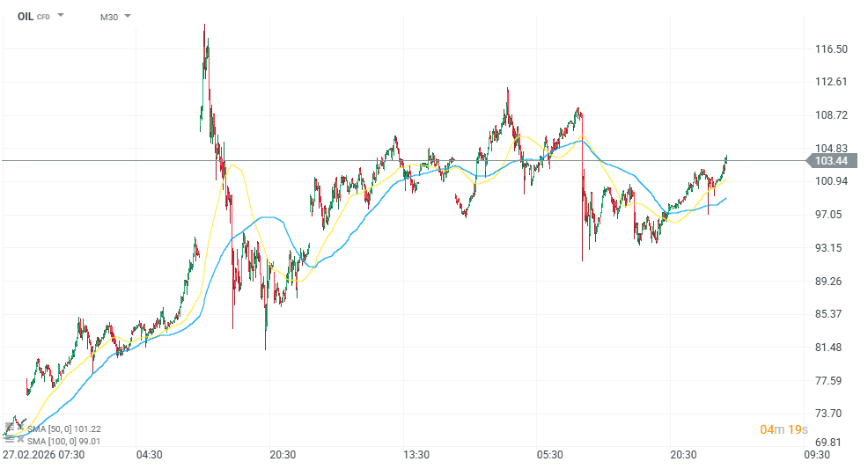Click the 108.72 price axis label
The image size is (868, 469).
(x=831, y=115)
